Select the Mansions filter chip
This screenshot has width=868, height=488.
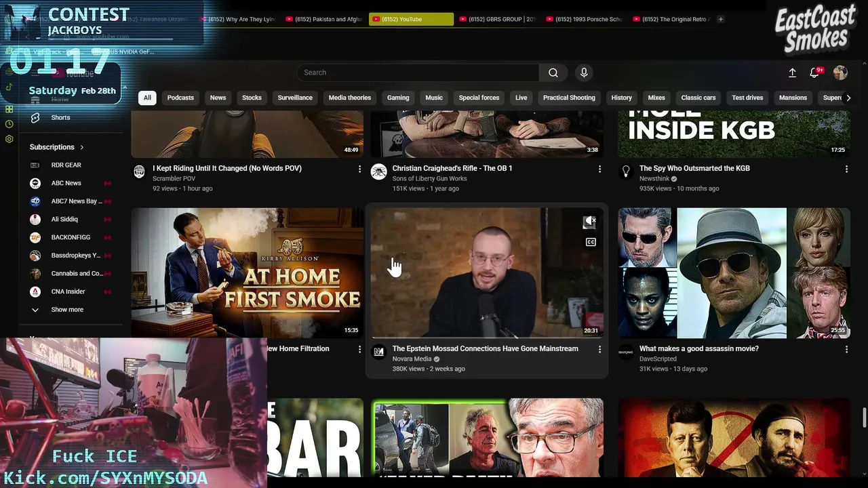click(793, 98)
